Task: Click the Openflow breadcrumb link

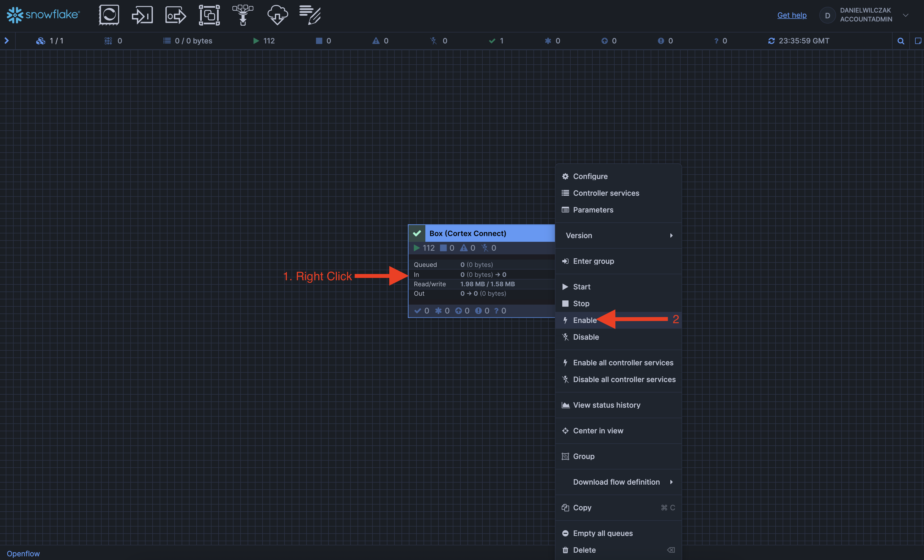Action: (x=23, y=554)
